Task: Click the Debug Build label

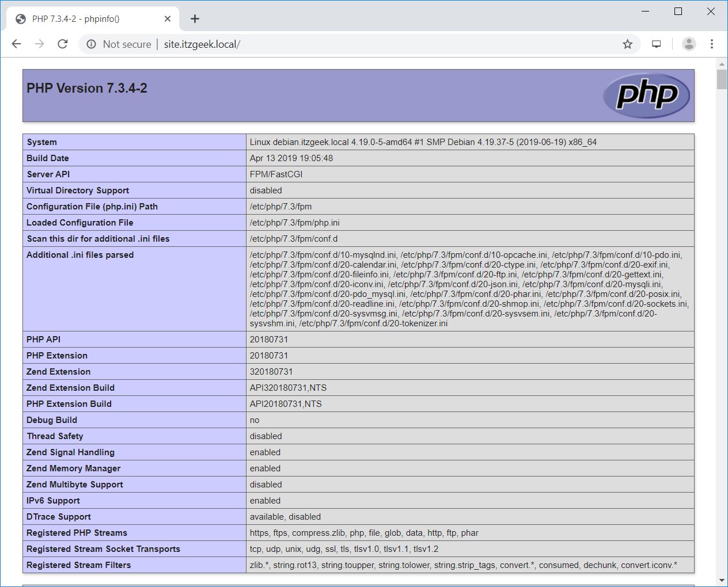Action: point(52,420)
